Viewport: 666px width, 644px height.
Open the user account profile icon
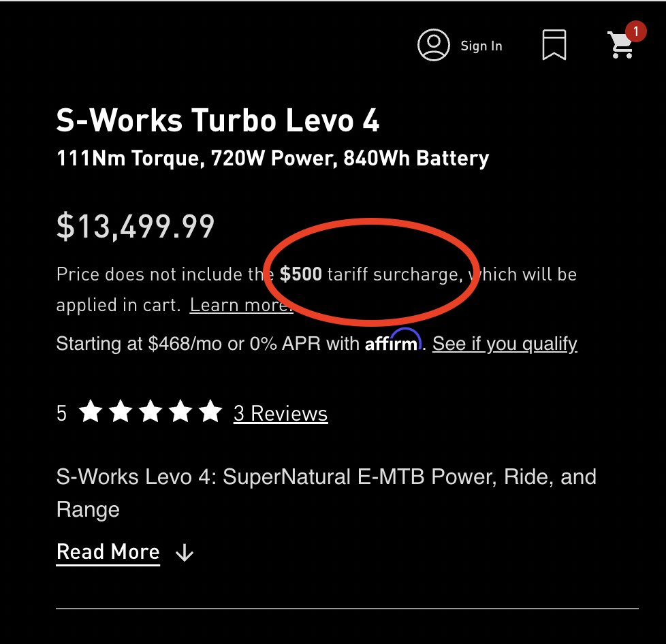click(434, 45)
